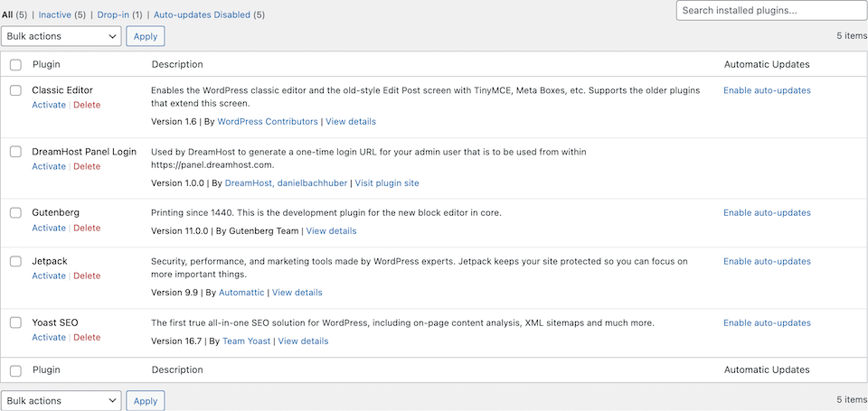
Task: Enable auto-updates for Jetpack
Action: pyautogui.click(x=767, y=261)
